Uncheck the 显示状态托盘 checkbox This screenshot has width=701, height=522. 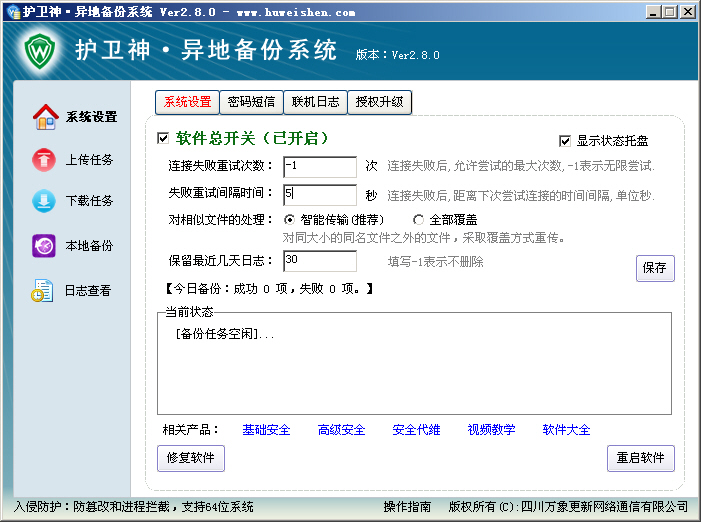tap(565, 141)
